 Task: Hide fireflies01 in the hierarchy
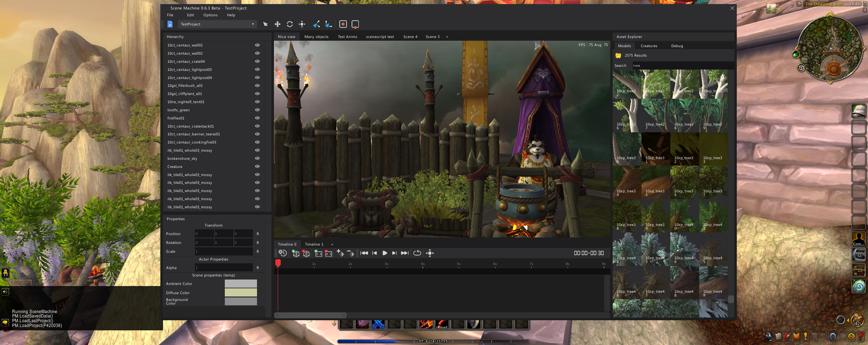point(257,118)
